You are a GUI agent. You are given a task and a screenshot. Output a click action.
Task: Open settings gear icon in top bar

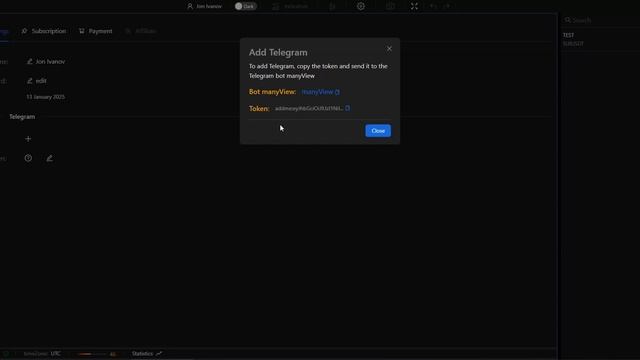pyautogui.click(x=361, y=6)
